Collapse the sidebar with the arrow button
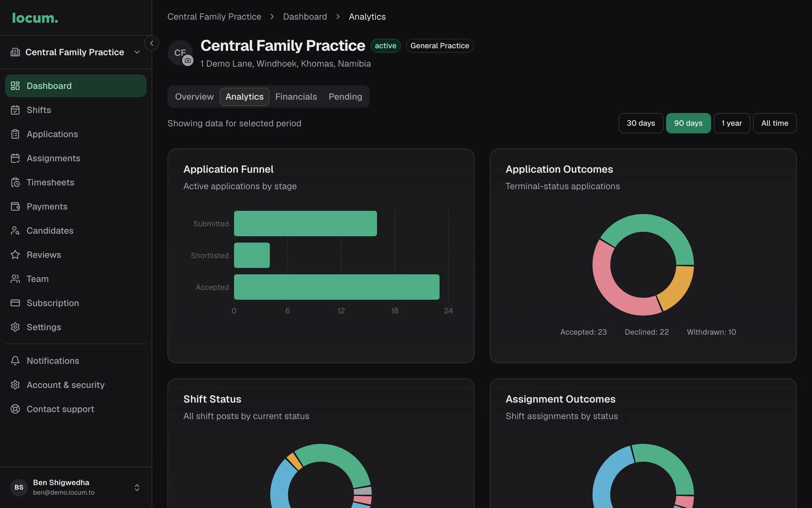 pyautogui.click(x=152, y=43)
